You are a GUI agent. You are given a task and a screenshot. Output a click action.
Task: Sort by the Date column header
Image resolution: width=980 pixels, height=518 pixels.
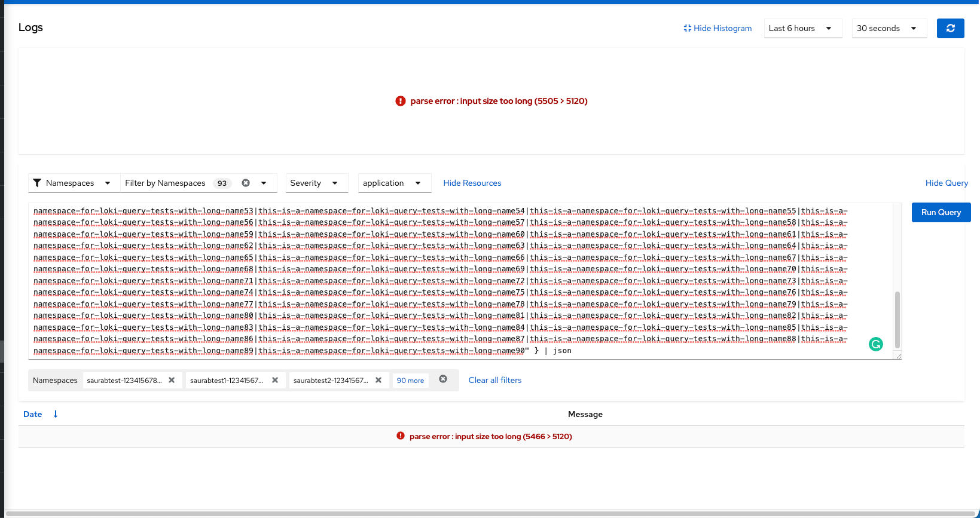point(33,414)
